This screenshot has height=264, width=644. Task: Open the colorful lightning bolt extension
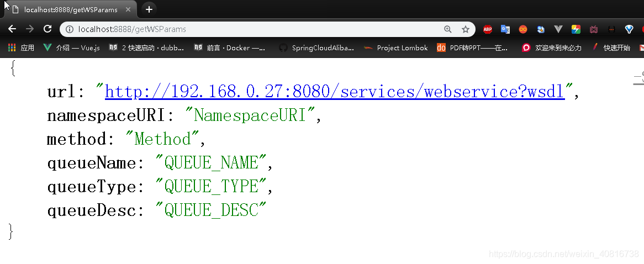click(576, 29)
